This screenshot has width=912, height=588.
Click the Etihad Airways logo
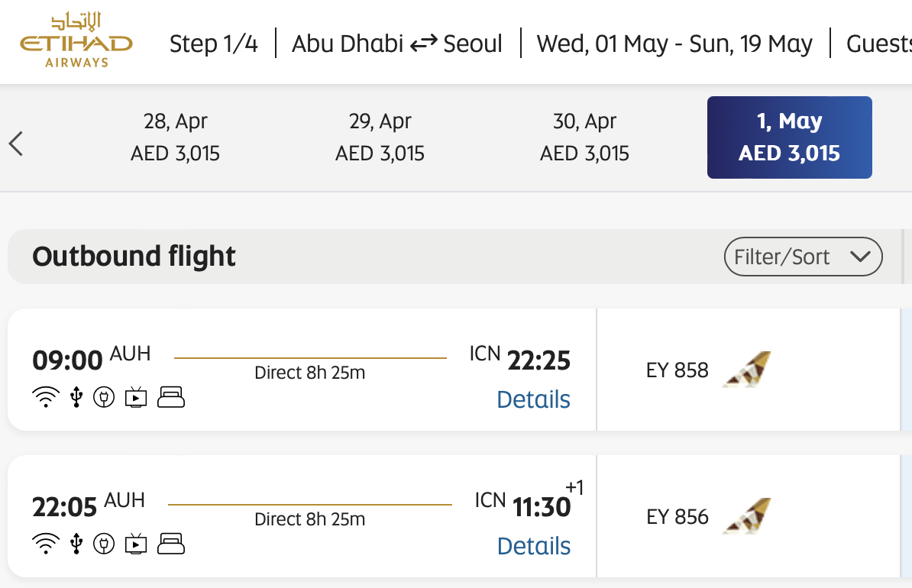tap(76, 41)
